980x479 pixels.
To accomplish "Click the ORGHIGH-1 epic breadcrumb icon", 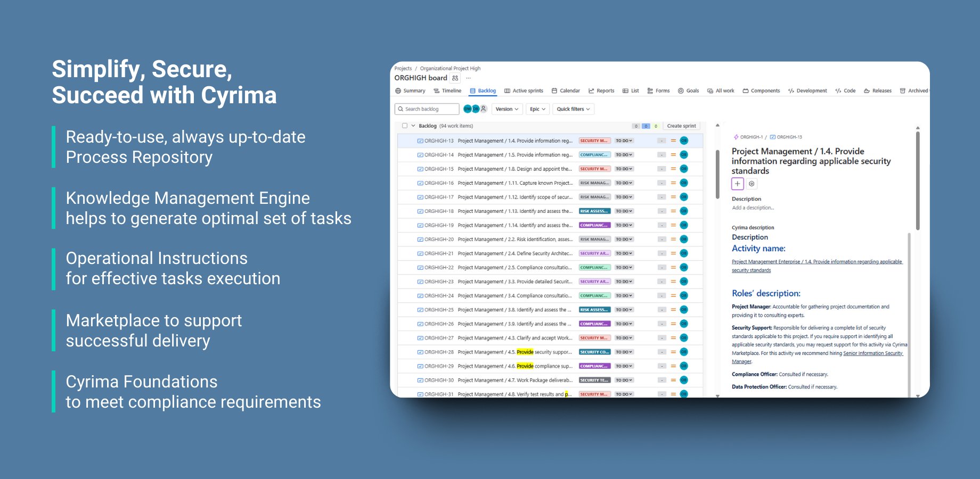I will point(736,137).
